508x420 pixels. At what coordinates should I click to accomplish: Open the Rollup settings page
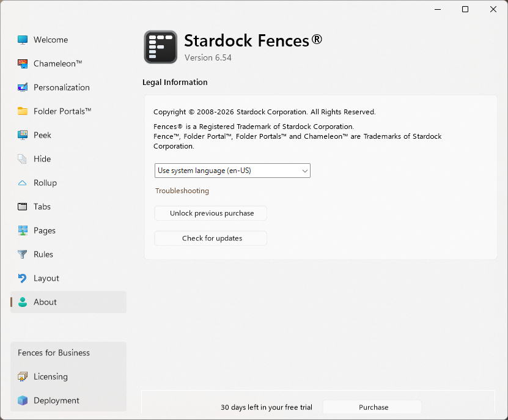tap(68, 183)
